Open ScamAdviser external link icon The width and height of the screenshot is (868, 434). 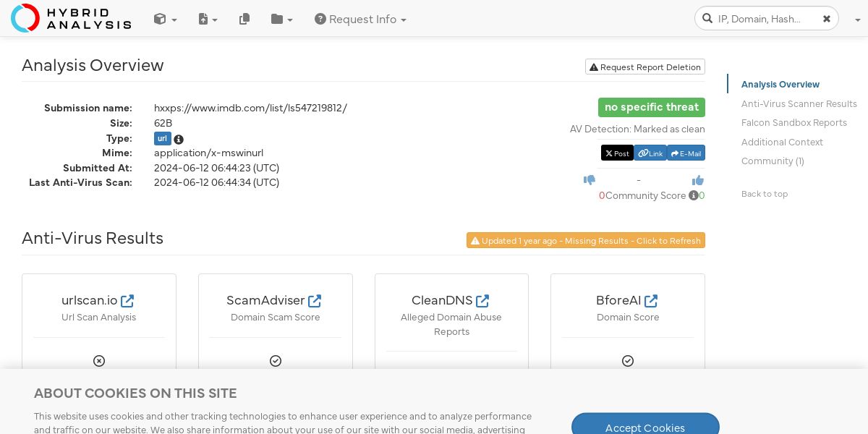coord(315,300)
